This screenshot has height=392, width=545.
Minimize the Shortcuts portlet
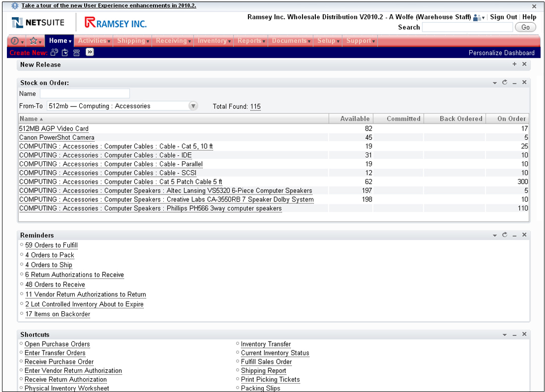tap(514, 335)
